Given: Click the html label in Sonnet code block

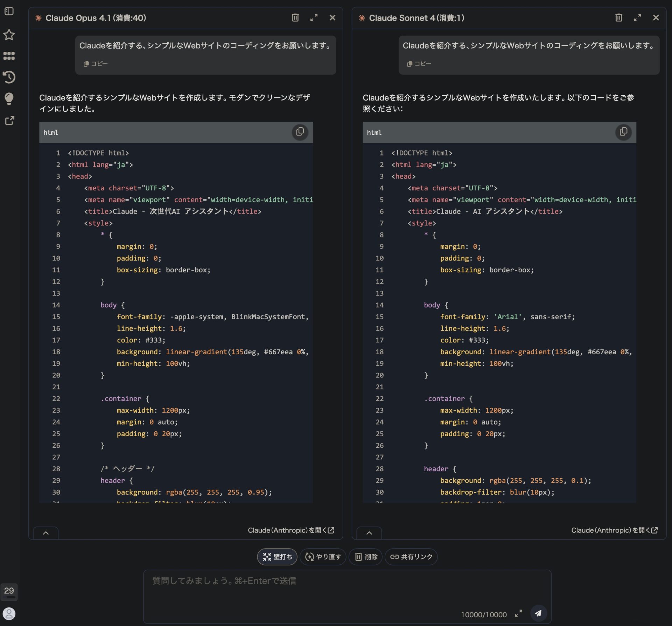Looking at the screenshot, I should (374, 132).
